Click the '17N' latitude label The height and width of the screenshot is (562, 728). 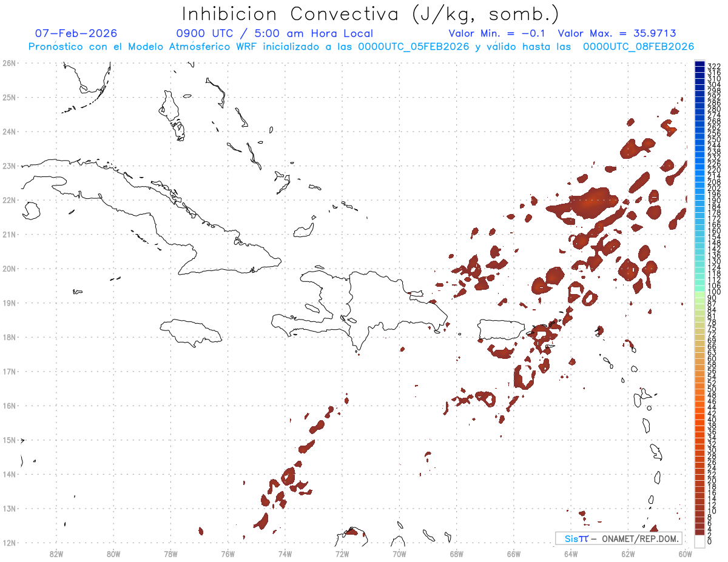coord(8,371)
